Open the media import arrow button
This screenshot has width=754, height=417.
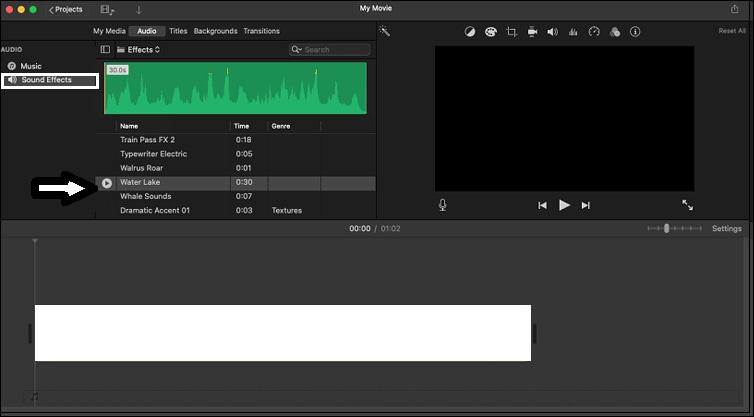pos(138,10)
